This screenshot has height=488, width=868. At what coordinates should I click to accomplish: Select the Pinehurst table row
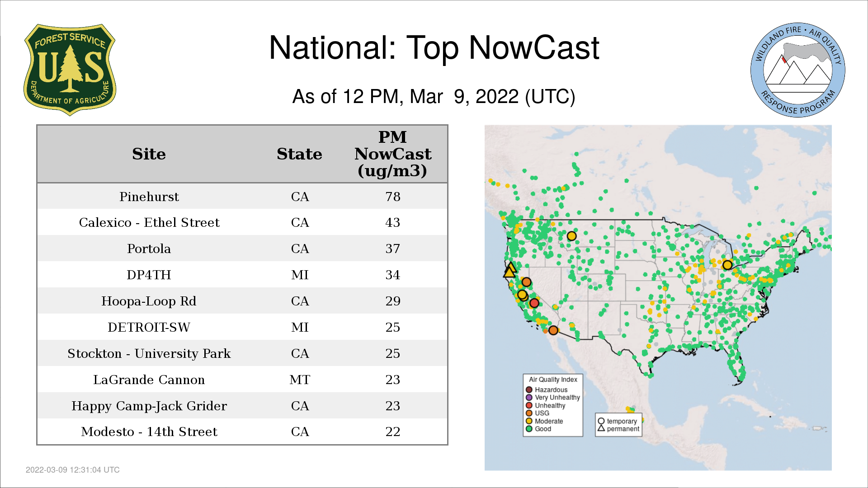click(149, 197)
